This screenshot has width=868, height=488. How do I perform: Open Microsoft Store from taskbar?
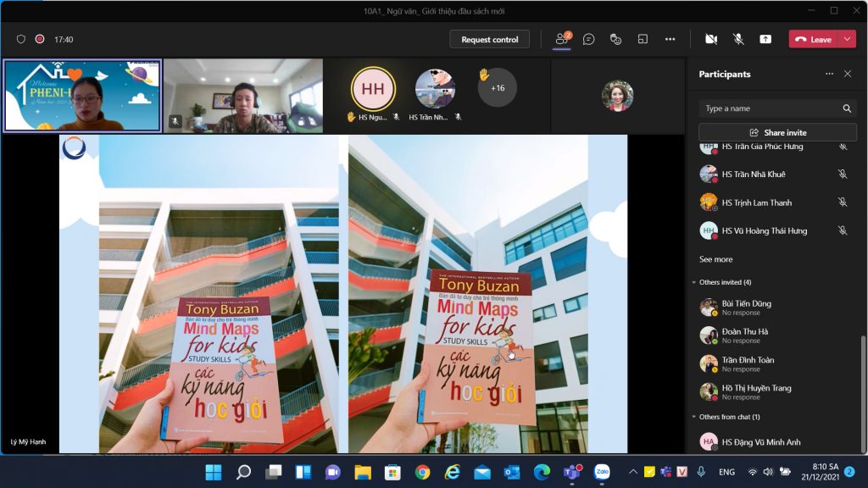tap(392, 472)
